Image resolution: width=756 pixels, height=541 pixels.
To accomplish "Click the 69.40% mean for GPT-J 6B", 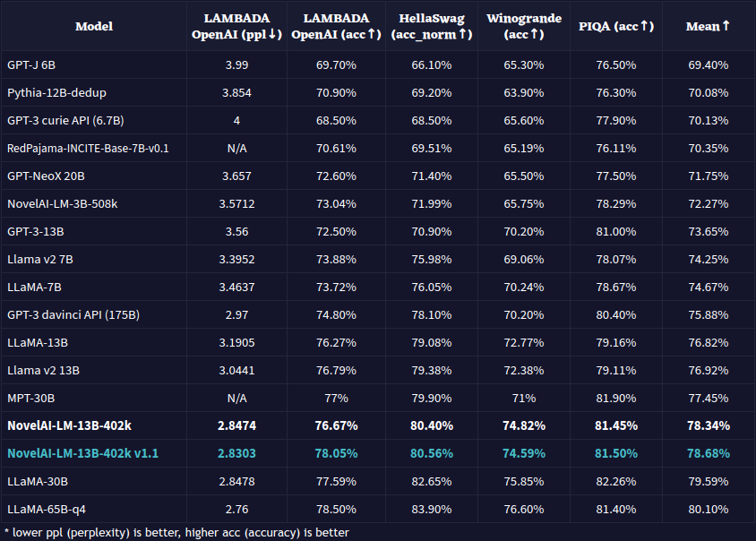I will point(709,64).
